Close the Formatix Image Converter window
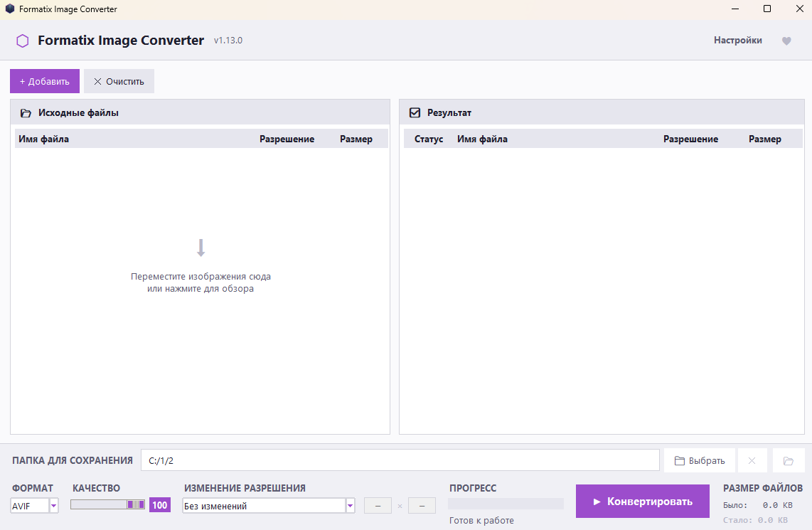This screenshot has width=812, height=530. tap(800, 9)
